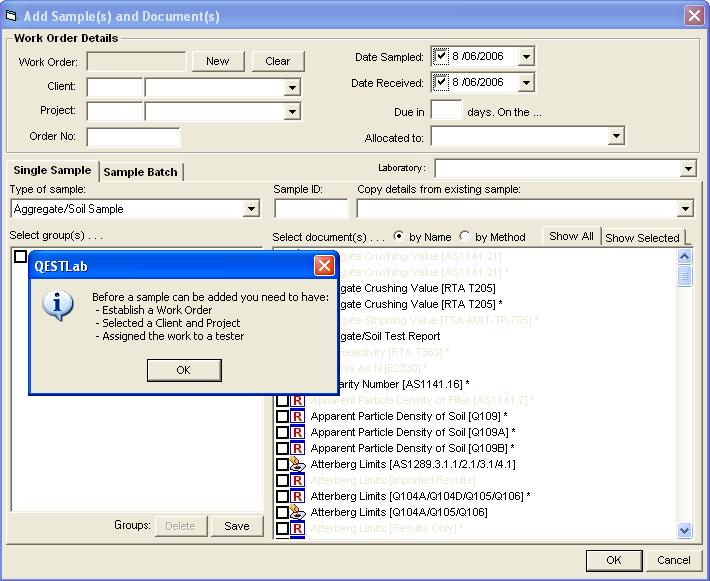Switch to the Sample Batch tab
Screen dimensions: 710x581
[x=141, y=172]
